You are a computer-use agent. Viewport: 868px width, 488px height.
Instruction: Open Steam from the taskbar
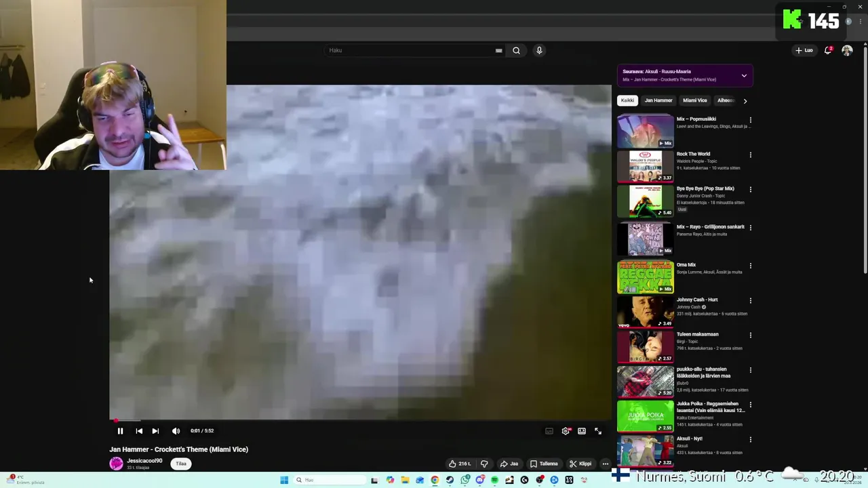coord(450,480)
